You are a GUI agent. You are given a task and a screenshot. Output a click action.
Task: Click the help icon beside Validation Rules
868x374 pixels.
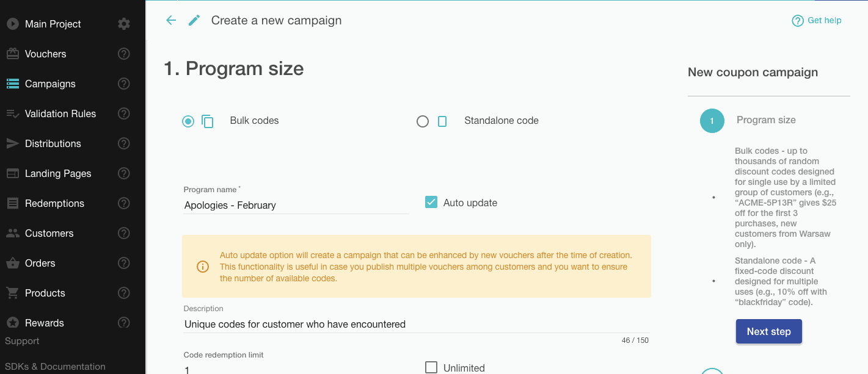pyautogui.click(x=124, y=113)
